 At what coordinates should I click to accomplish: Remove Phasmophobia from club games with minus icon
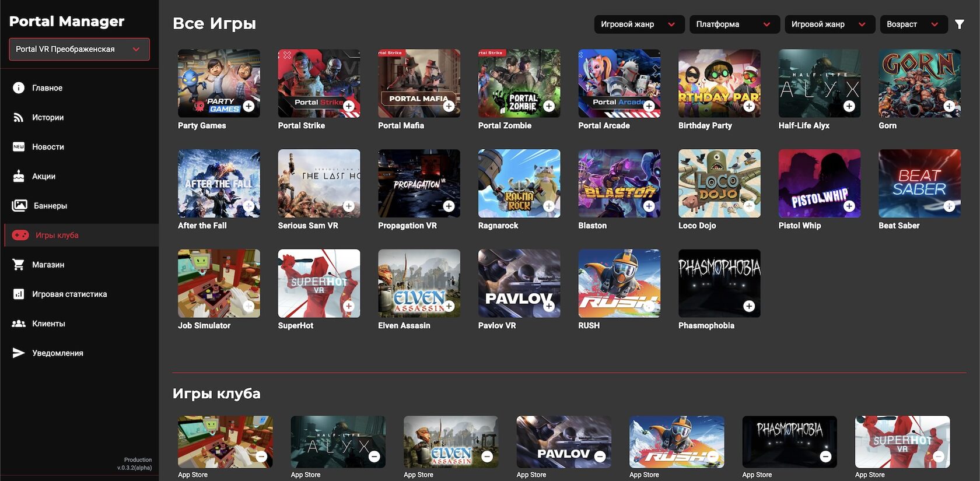[825, 457]
